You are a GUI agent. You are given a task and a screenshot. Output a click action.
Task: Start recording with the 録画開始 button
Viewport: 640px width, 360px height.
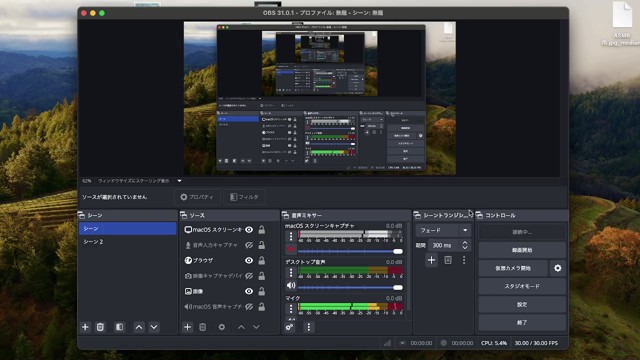click(x=522, y=250)
